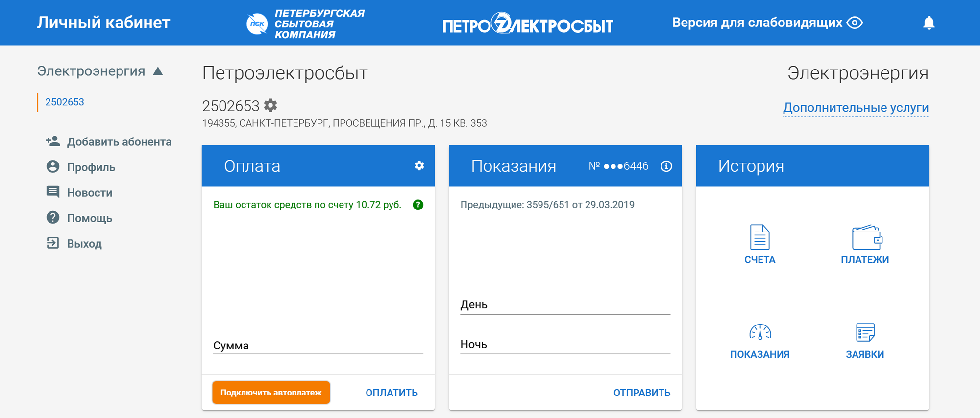The width and height of the screenshot is (980, 418).
Task: Click the ПЛАТЕЖИ label in История
Action: click(x=865, y=260)
